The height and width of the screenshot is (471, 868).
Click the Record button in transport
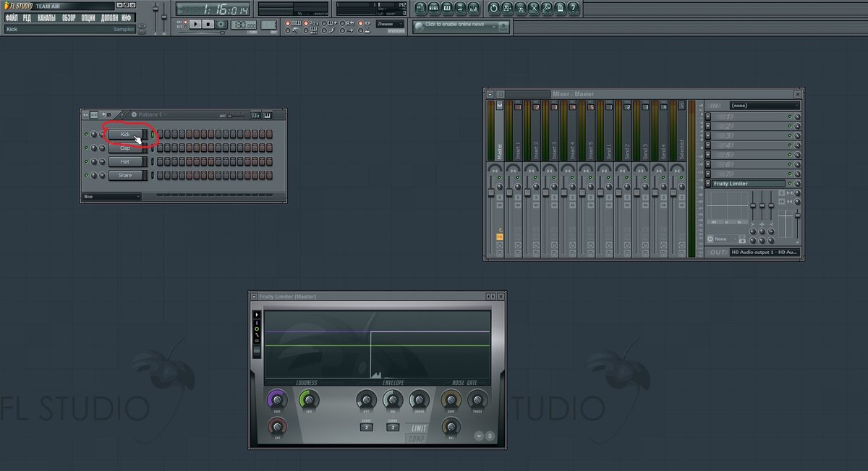[x=221, y=24]
